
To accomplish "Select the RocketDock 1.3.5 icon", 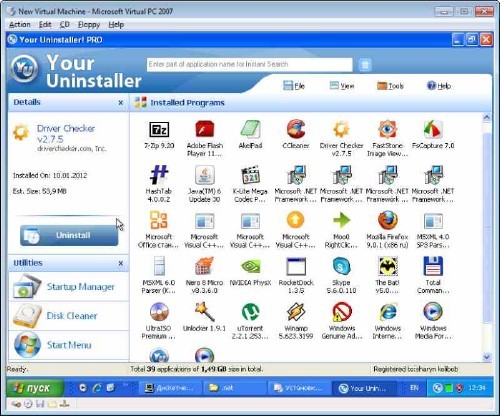I will click(x=296, y=266).
